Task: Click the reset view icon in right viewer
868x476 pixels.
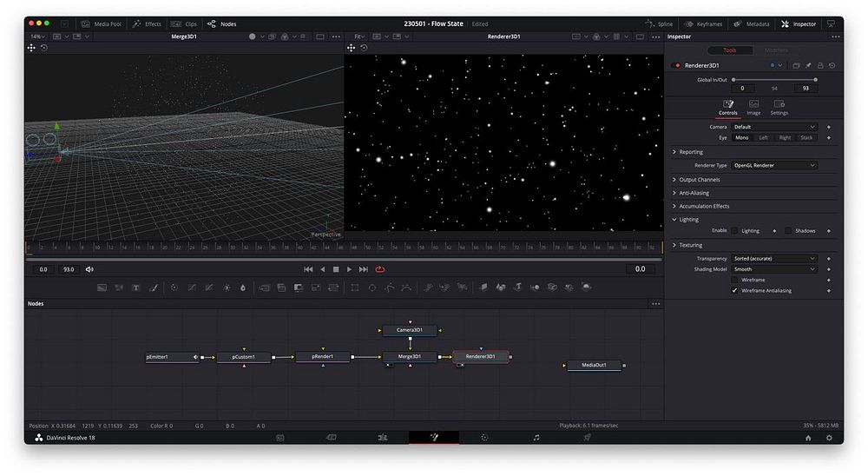Action: coord(364,49)
